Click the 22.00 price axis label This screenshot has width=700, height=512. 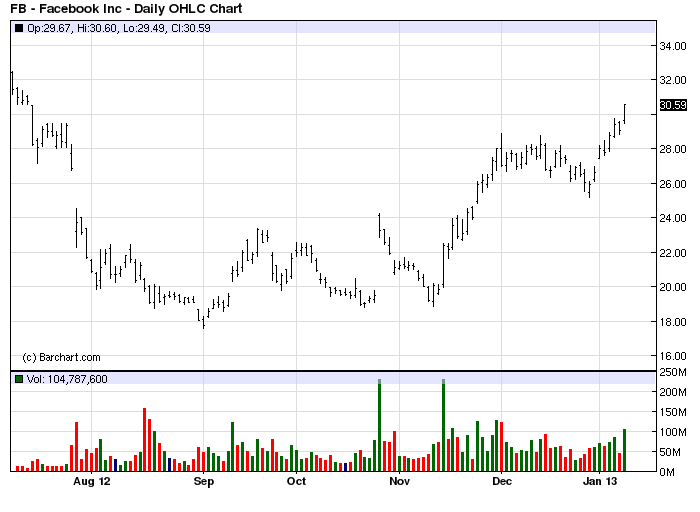pyautogui.click(x=673, y=253)
